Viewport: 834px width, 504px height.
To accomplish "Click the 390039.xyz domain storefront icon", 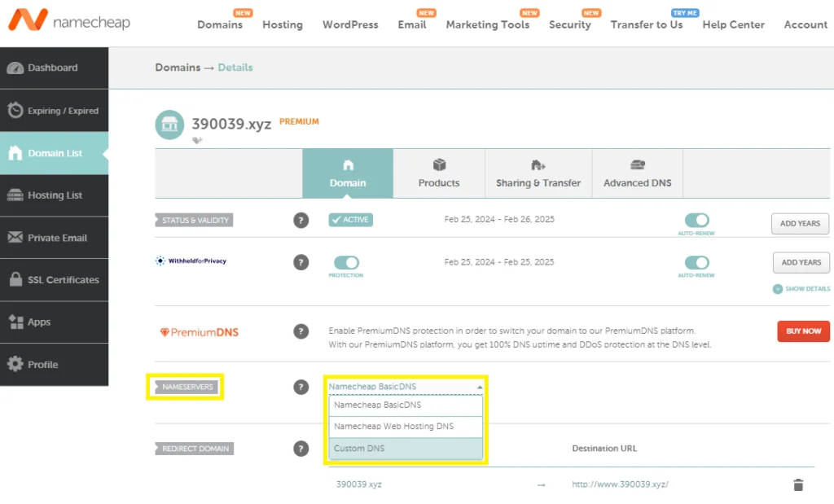I will click(x=169, y=125).
